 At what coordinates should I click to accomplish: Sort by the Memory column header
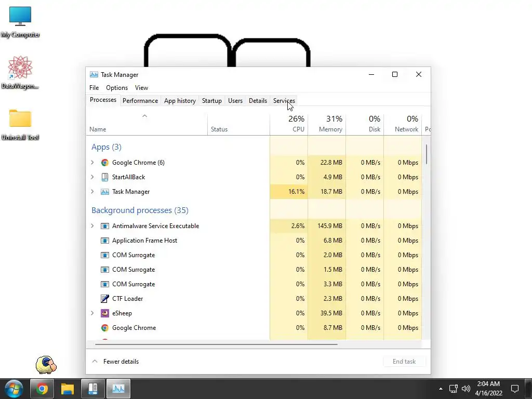coord(327,125)
